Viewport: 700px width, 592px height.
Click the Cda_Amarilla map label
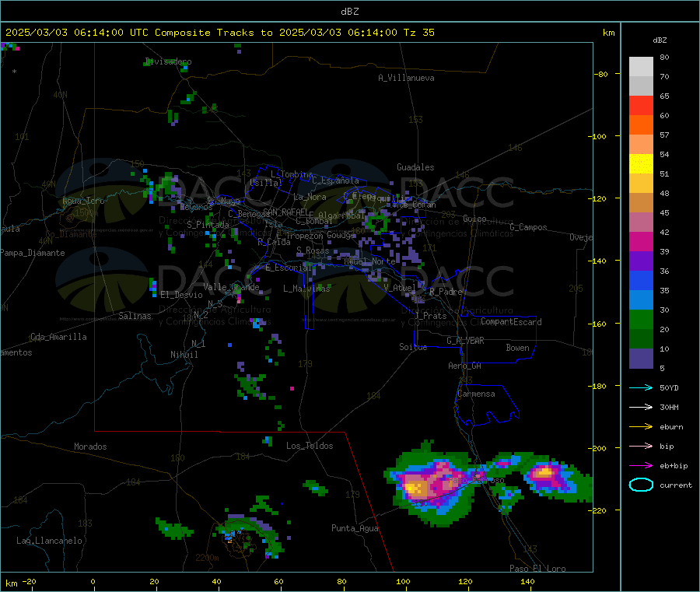point(58,337)
